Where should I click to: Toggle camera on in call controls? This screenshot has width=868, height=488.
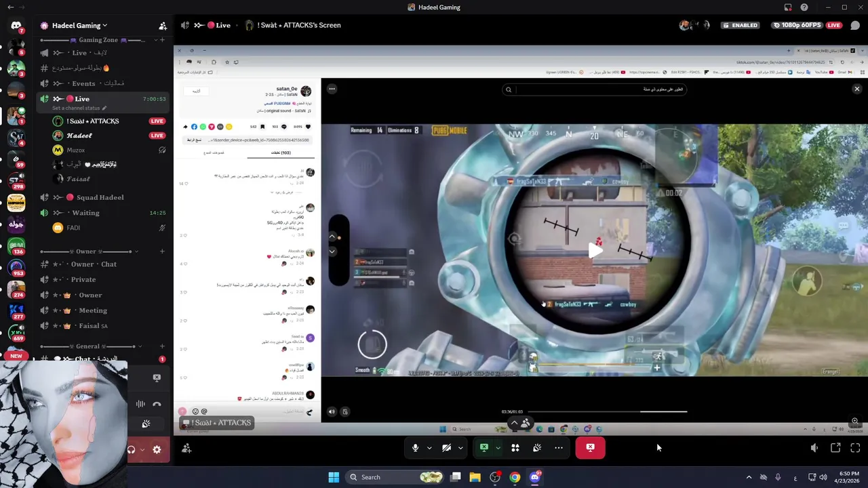click(446, 448)
